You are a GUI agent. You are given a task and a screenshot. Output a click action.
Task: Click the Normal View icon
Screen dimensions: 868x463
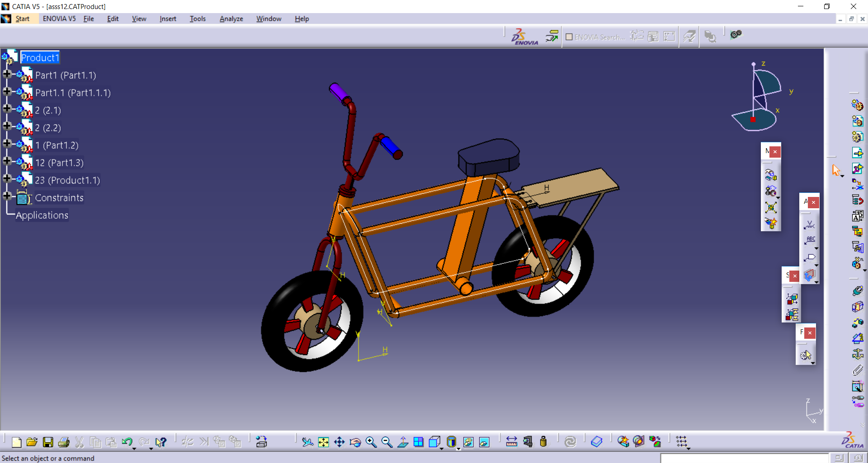pos(402,442)
